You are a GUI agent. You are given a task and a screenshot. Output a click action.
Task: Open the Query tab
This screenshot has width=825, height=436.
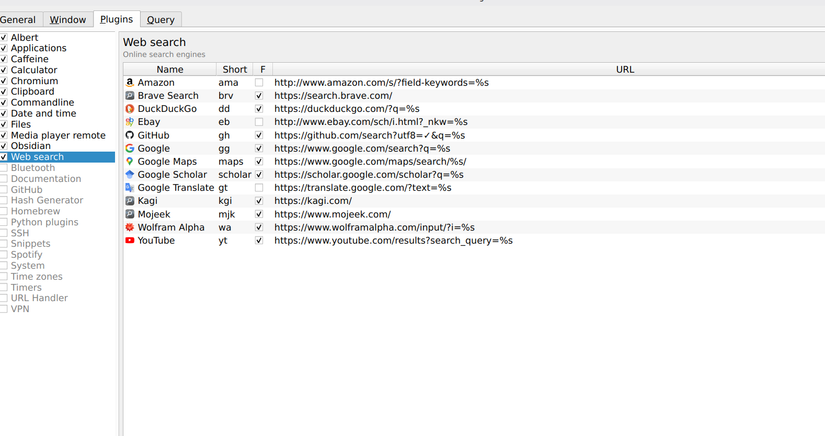pos(160,19)
